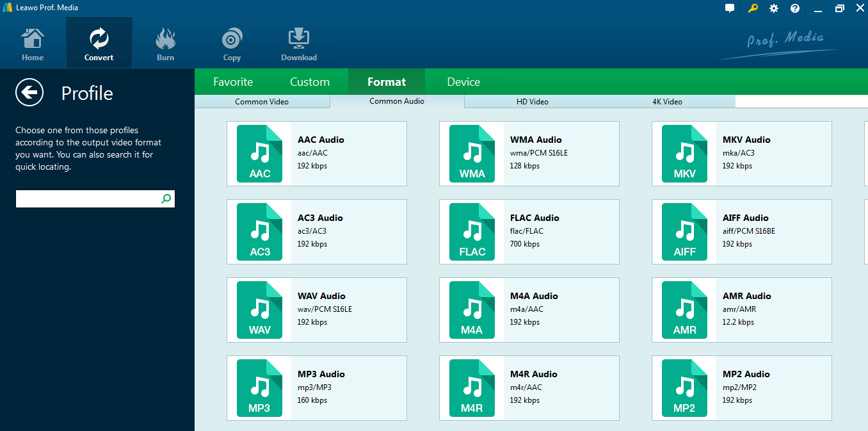868x431 pixels.
Task: Switch to the Favorite tab
Action: coord(233,82)
